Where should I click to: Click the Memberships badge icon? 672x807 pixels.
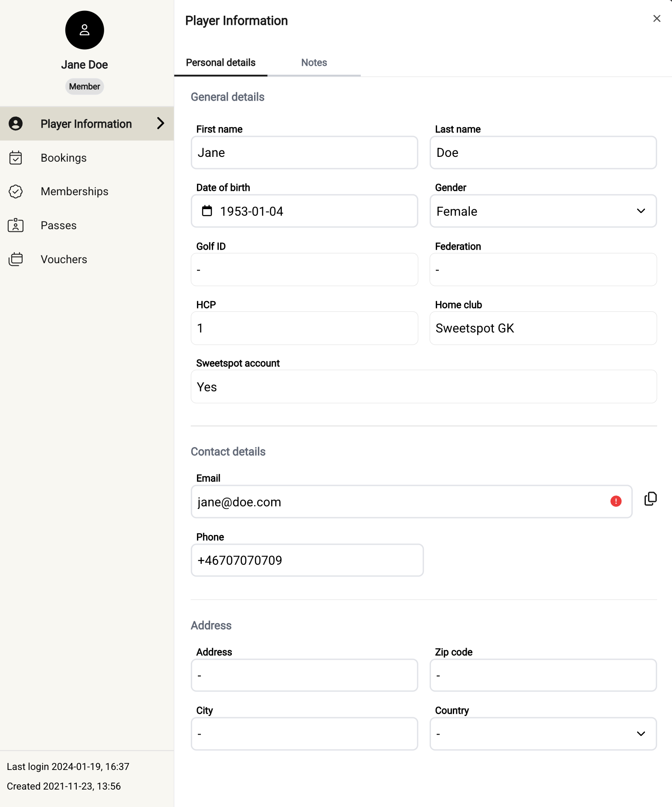click(x=16, y=192)
